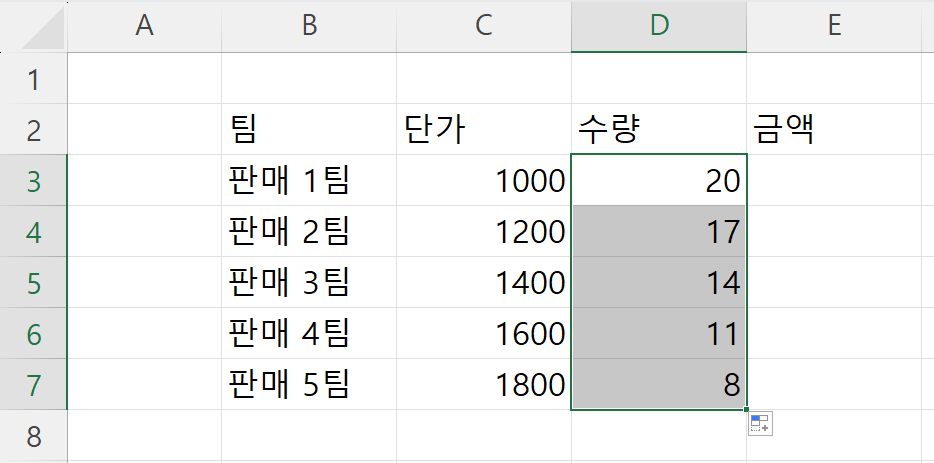
Task: Select row 2 header
Action: coord(33,129)
